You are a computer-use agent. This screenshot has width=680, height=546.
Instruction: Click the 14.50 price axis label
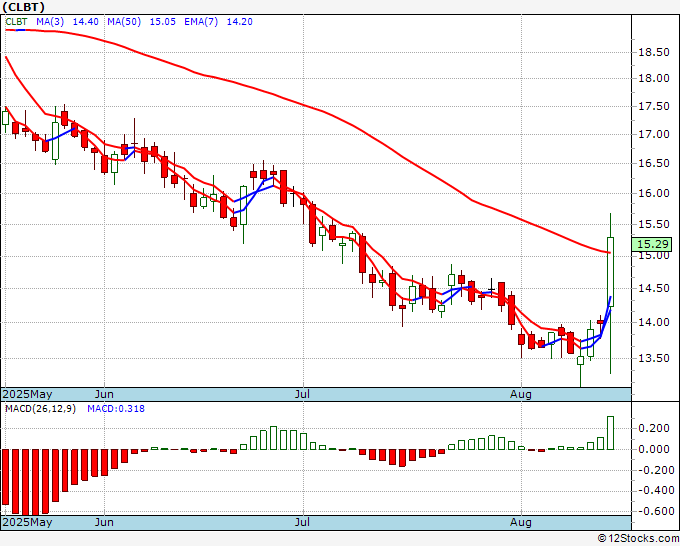(654, 288)
